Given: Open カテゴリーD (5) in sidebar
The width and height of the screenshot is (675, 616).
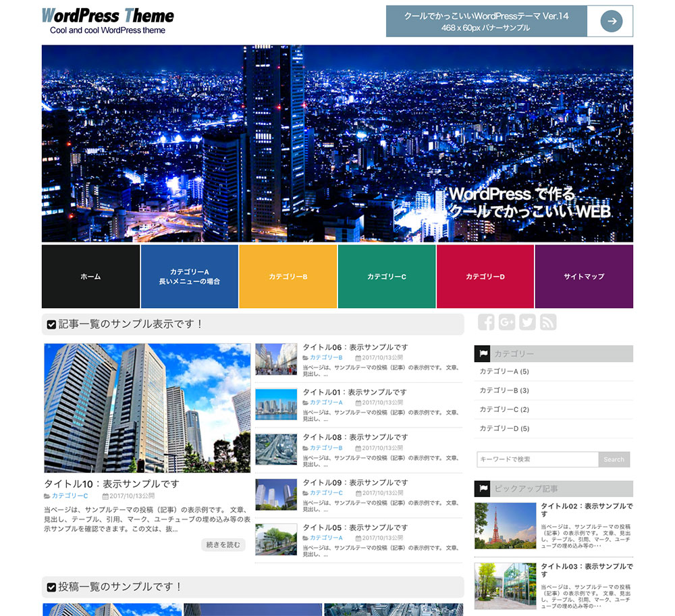Looking at the screenshot, I should coord(504,428).
